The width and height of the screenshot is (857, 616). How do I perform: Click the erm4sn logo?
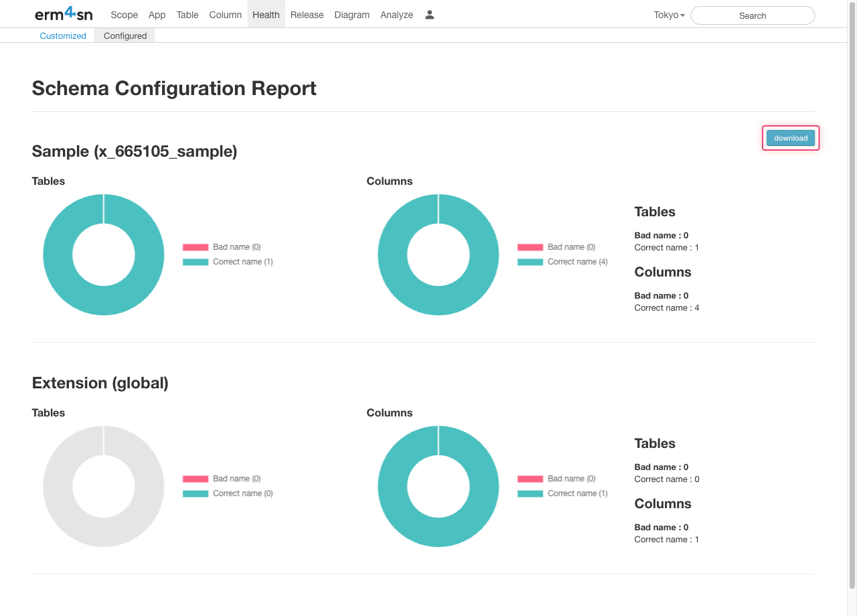click(x=64, y=14)
